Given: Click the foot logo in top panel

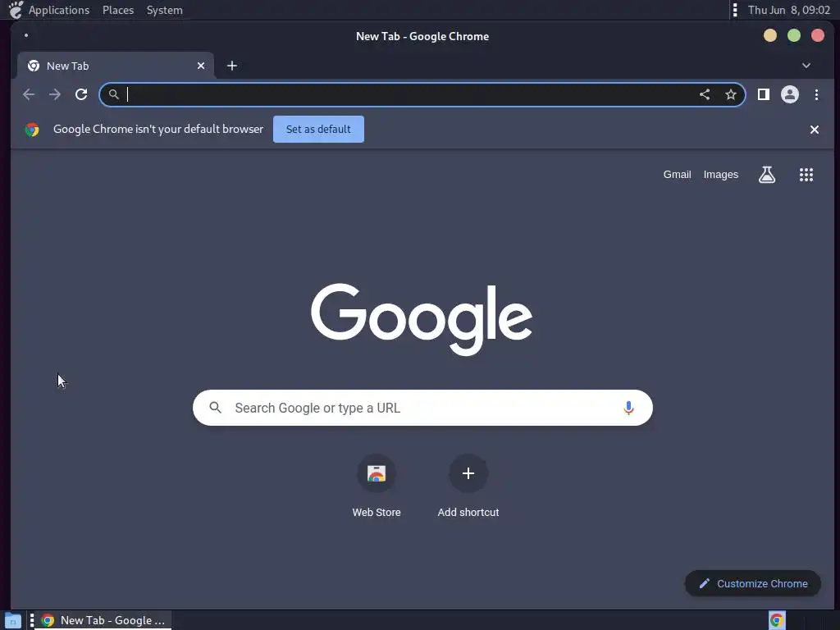Looking at the screenshot, I should (16, 10).
